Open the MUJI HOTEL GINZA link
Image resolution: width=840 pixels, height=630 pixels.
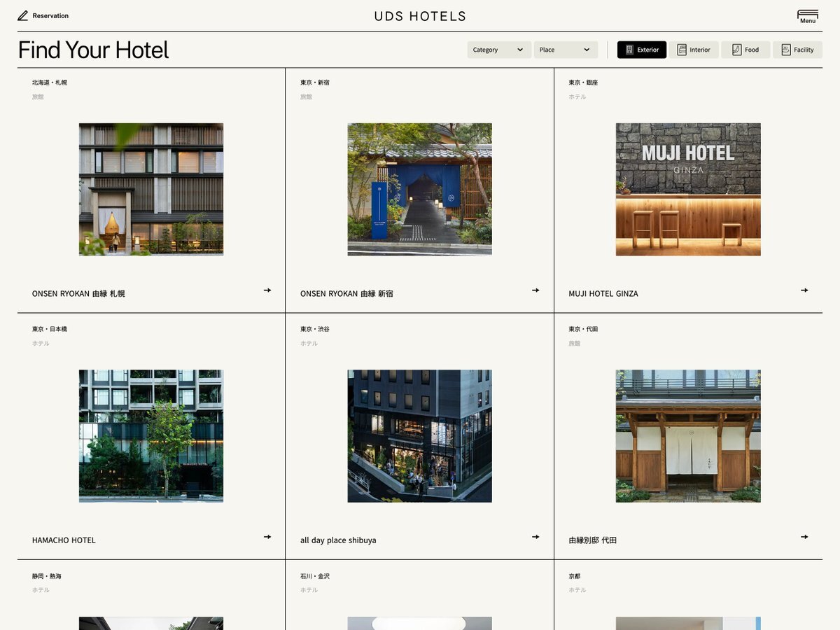(603, 294)
